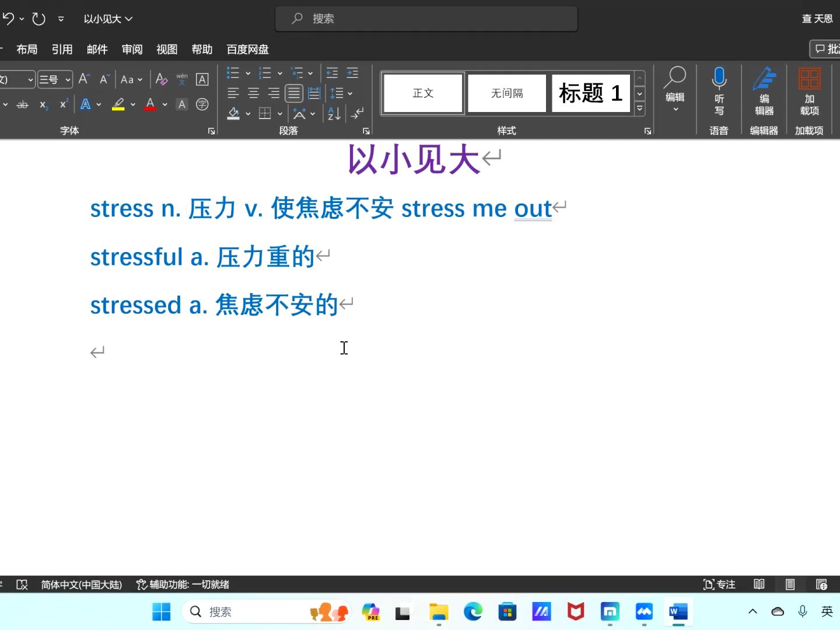The image size is (840, 630).
Task: Open the Add-ins grid icon
Action: point(810,79)
